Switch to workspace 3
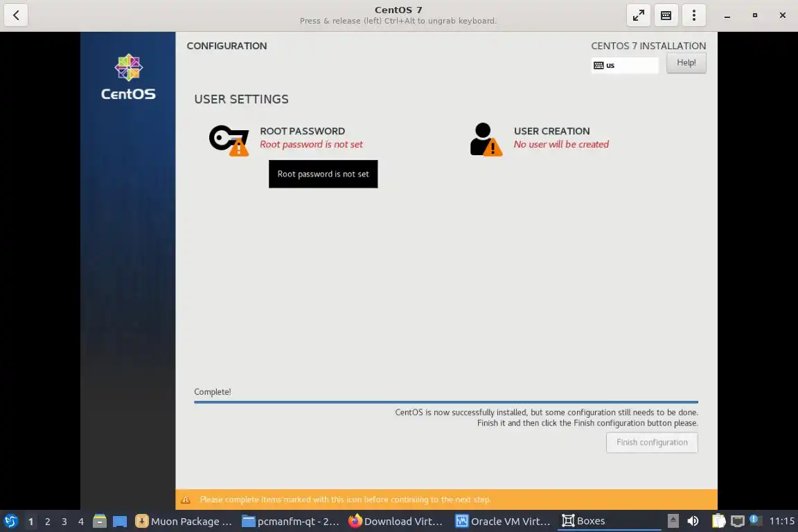Image resolution: width=798 pixels, height=532 pixels. coord(64,522)
